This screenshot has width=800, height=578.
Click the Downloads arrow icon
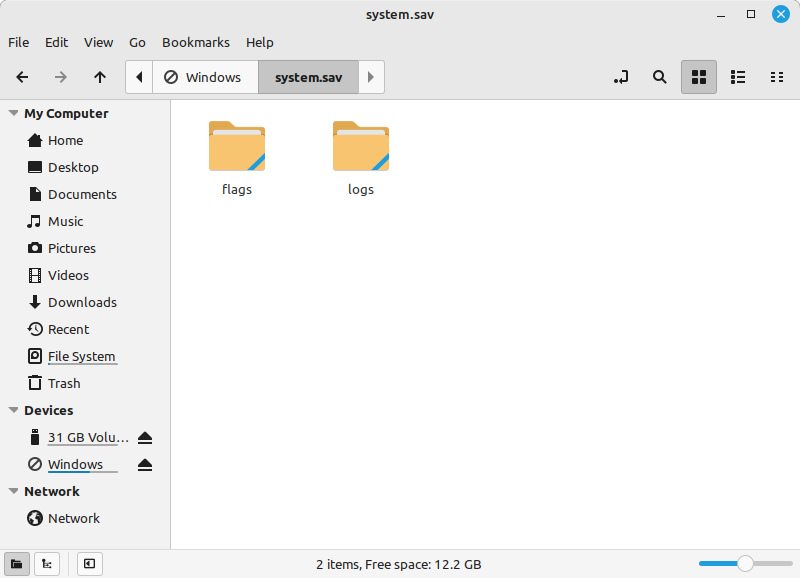[35, 302]
